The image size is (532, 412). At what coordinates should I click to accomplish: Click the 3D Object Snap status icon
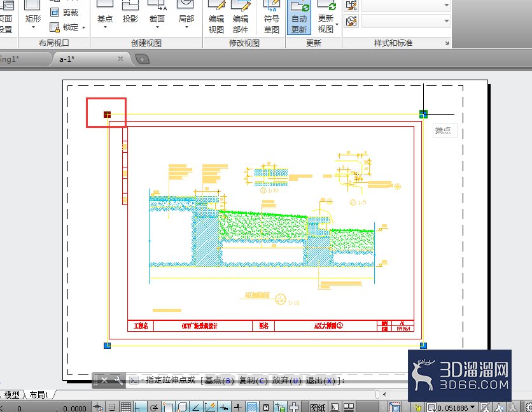182,408
